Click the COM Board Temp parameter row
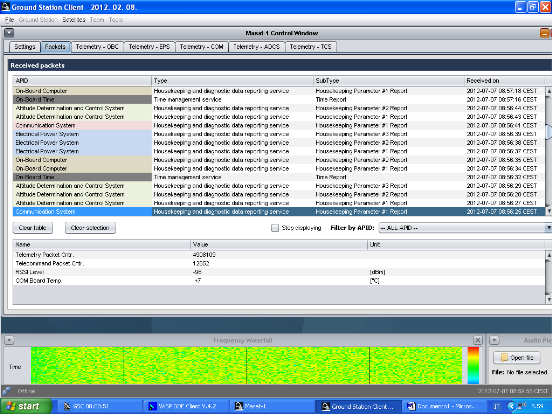 (279, 281)
